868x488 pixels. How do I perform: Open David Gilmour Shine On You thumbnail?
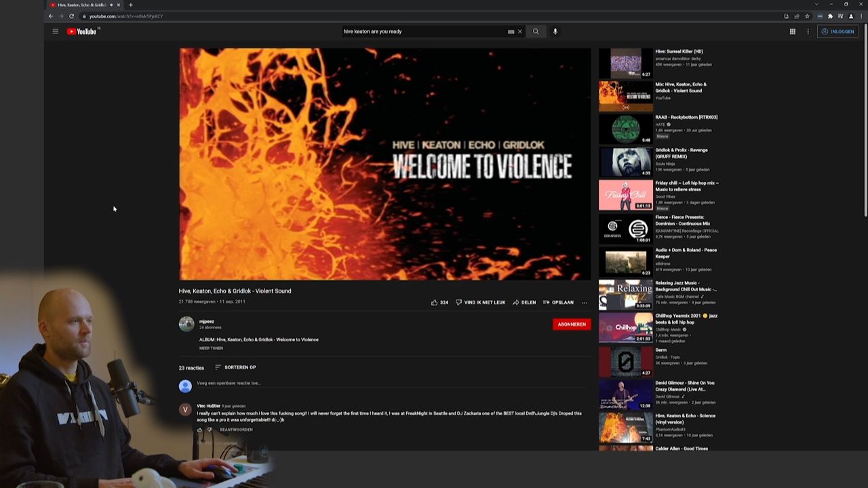(625, 394)
